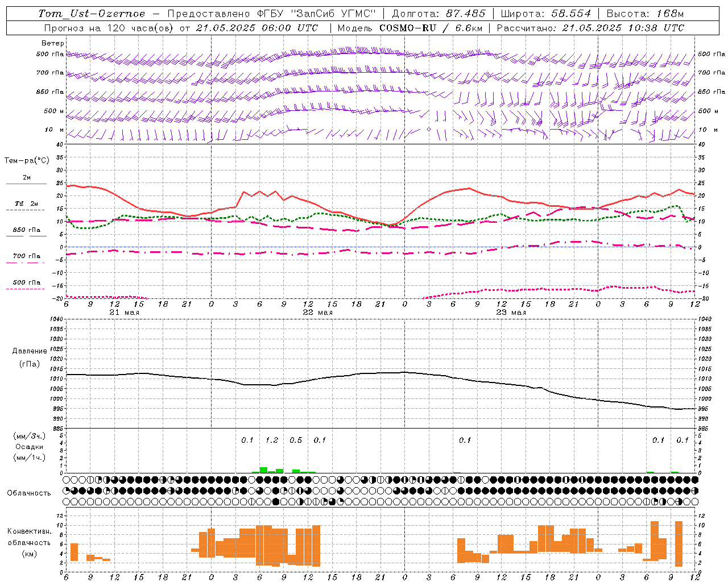Click the '10 м' wind level label on left

(x=54, y=130)
